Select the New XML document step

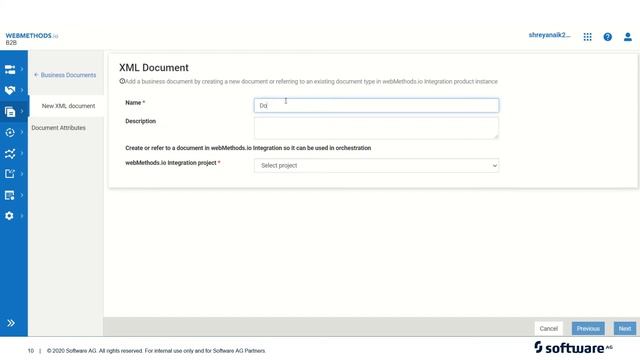[x=68, y=106]
